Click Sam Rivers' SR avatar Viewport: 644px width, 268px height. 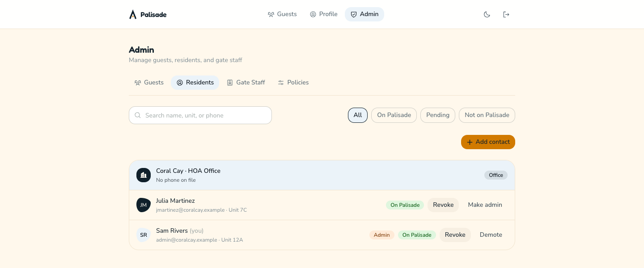[x=144, y=235]
